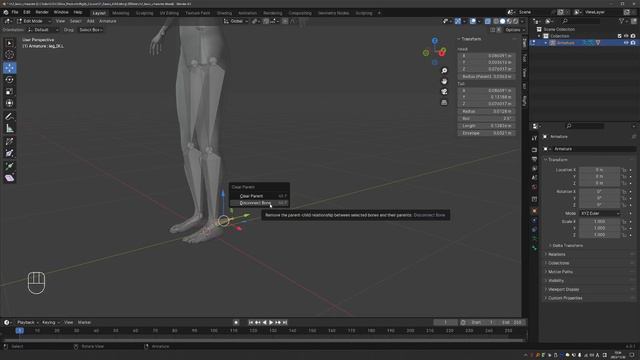The image size is (640, 360).
Task: Open the Default orientation dropdown
Action: coord(43,30)
